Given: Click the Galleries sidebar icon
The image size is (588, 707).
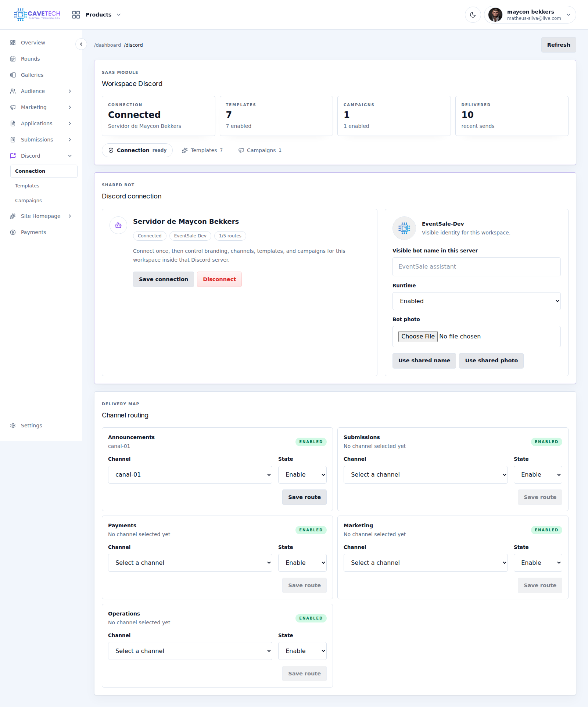Looking at the screenshot, I should point(13,75).
